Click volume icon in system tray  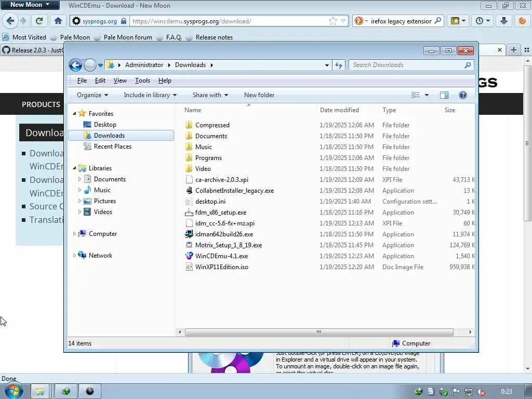point(481,392)
